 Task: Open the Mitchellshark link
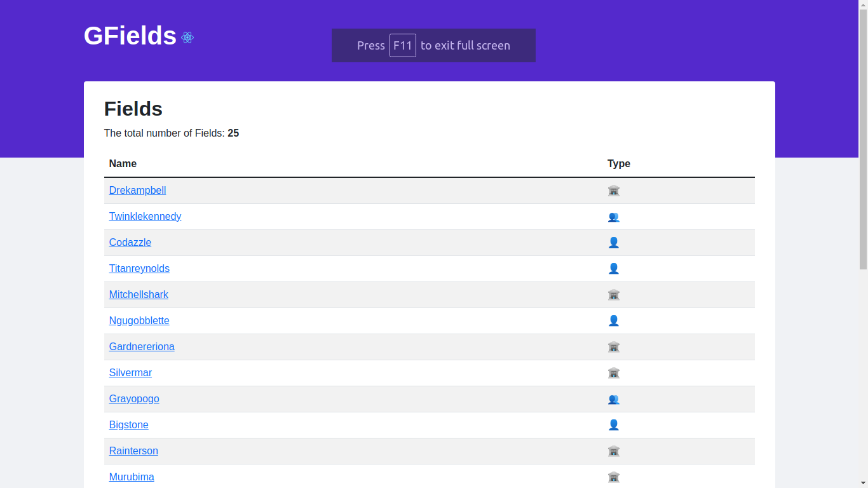[139, 295]
